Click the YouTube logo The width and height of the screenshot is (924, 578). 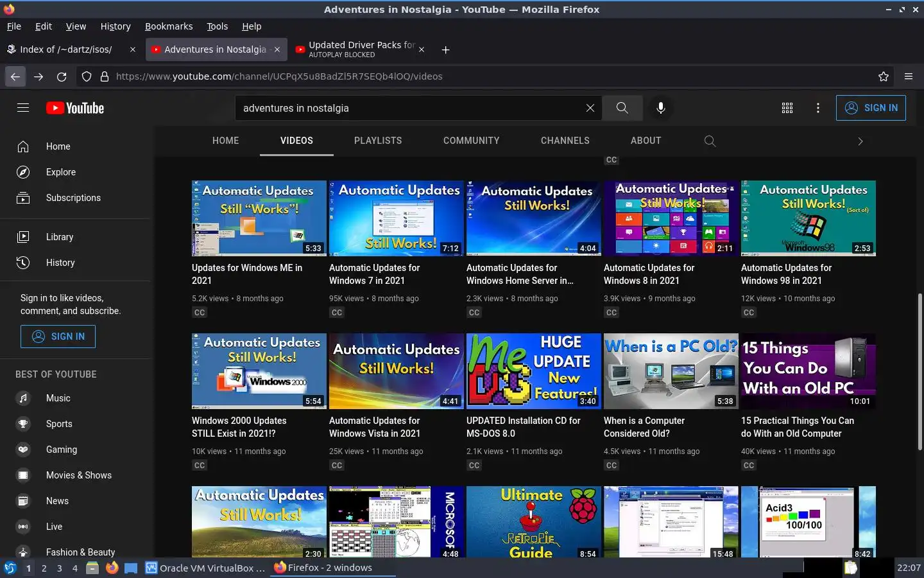pos(75,108)
